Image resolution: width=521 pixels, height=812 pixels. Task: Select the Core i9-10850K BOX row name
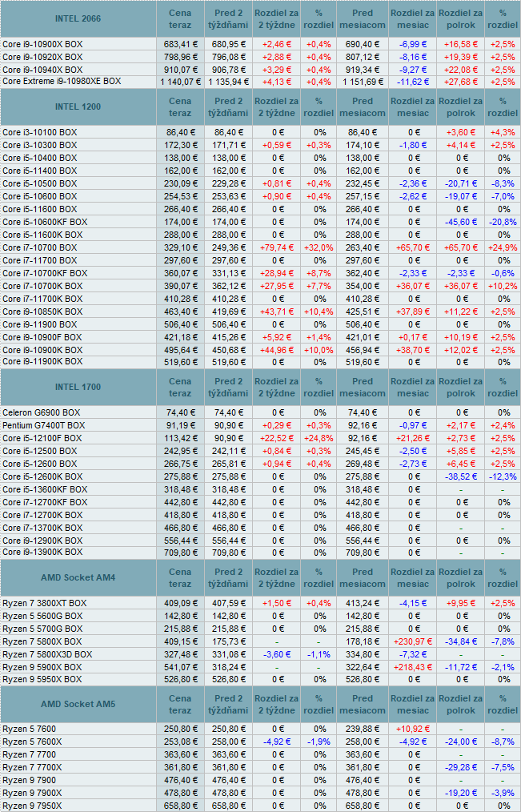42,312
